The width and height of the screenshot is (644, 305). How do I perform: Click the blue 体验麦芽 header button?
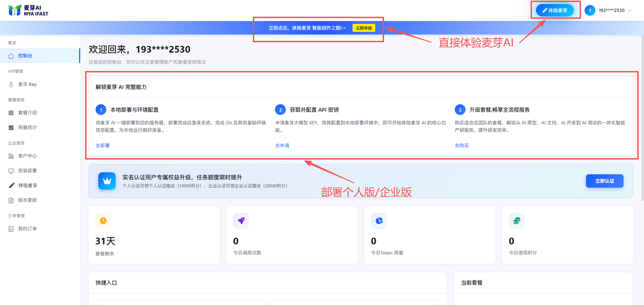(x=554, y=11)
